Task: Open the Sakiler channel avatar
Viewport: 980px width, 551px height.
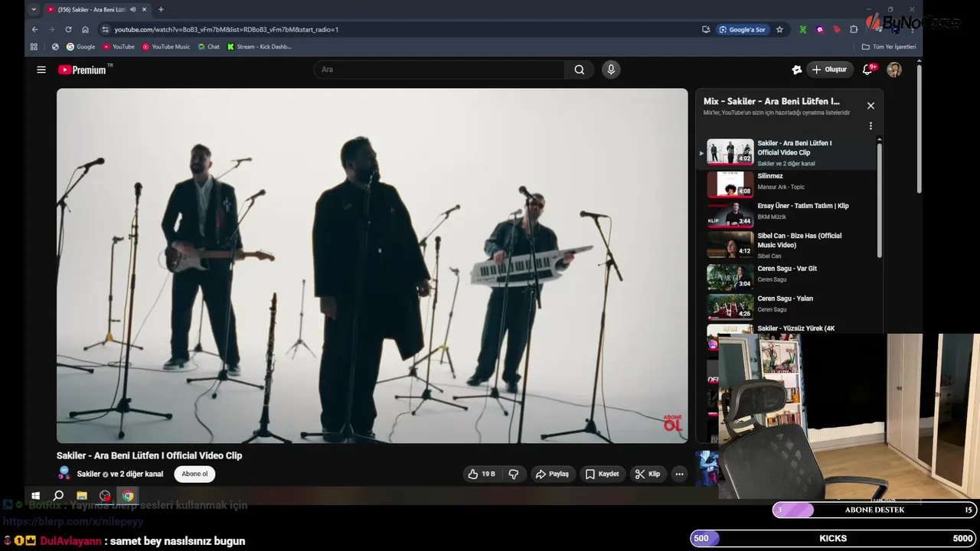Action: click(x=64, y=474)
